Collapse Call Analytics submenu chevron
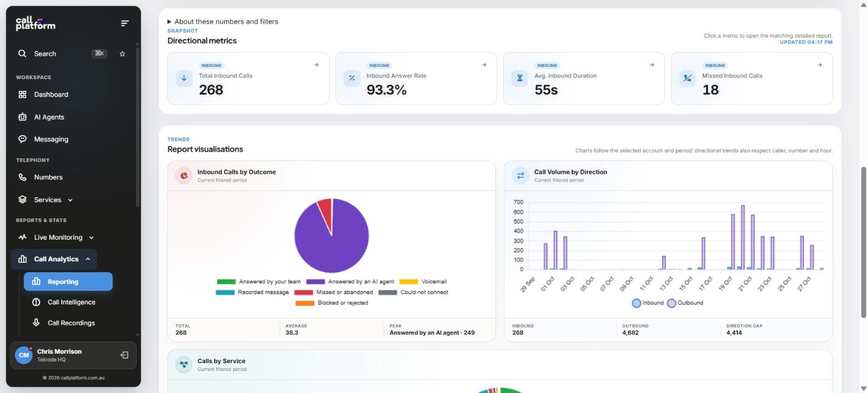 pos(88,259)
